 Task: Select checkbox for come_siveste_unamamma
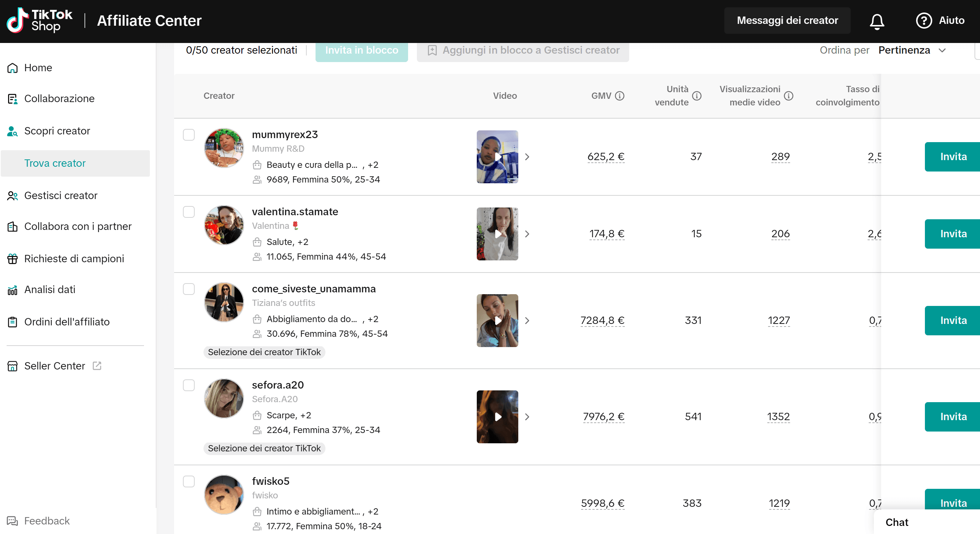point(189,289)
